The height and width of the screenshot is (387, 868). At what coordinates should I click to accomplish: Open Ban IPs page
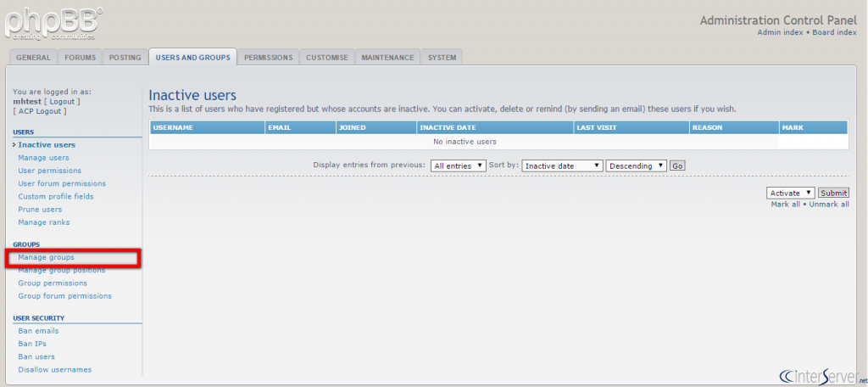pyautogui.click(x=32, y=344)
